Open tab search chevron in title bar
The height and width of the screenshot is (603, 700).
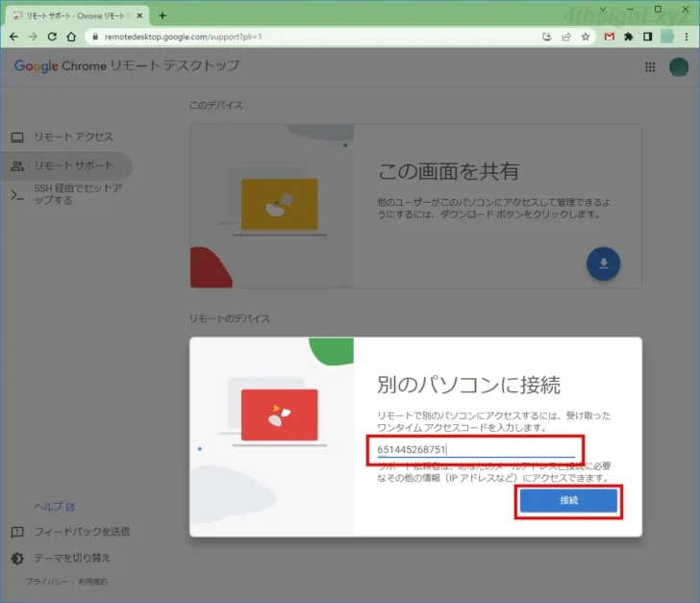coord(603,9)
